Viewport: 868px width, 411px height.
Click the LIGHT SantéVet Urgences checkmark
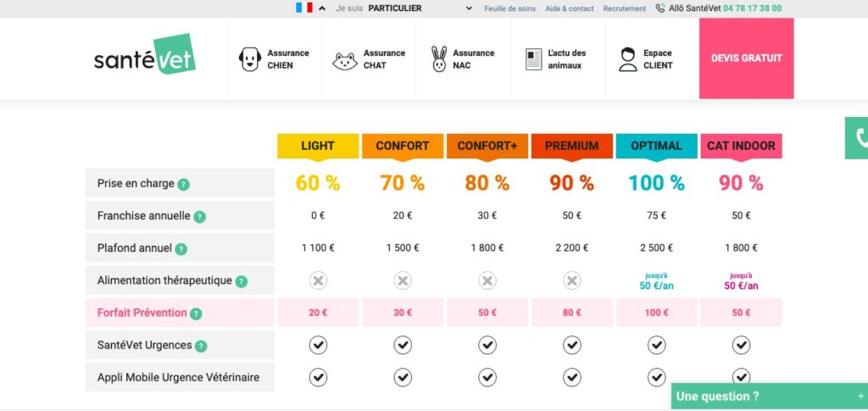(318, 345)
